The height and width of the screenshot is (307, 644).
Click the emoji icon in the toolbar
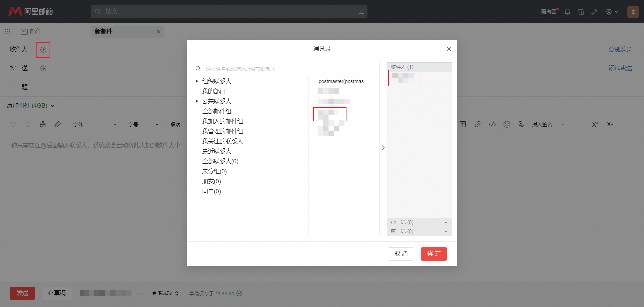(507, 124)
